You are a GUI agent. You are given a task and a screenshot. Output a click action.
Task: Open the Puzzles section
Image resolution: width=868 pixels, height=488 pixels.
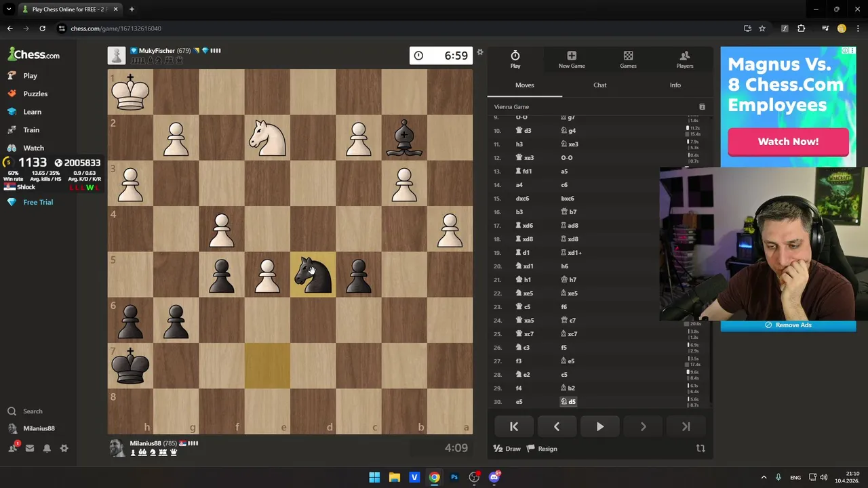click(x=27, y=94)
